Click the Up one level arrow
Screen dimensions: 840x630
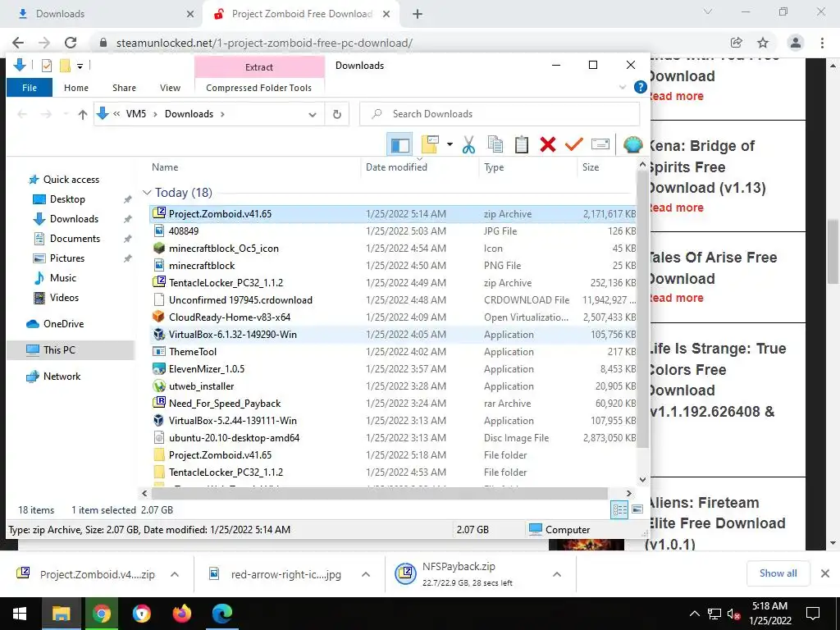(x=83, y=114)
